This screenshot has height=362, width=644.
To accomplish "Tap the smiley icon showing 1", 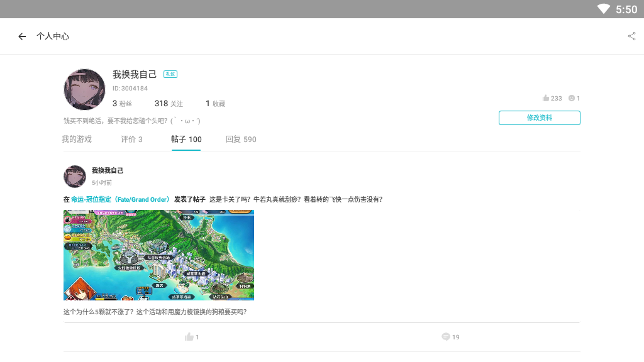I will tap(571, 98).
